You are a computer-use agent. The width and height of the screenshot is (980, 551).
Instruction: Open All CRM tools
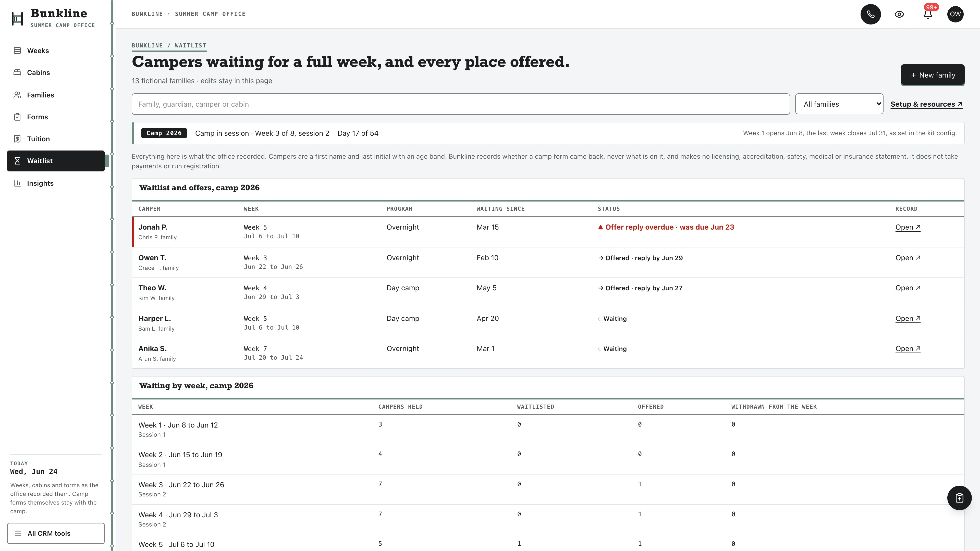(56, 533)
